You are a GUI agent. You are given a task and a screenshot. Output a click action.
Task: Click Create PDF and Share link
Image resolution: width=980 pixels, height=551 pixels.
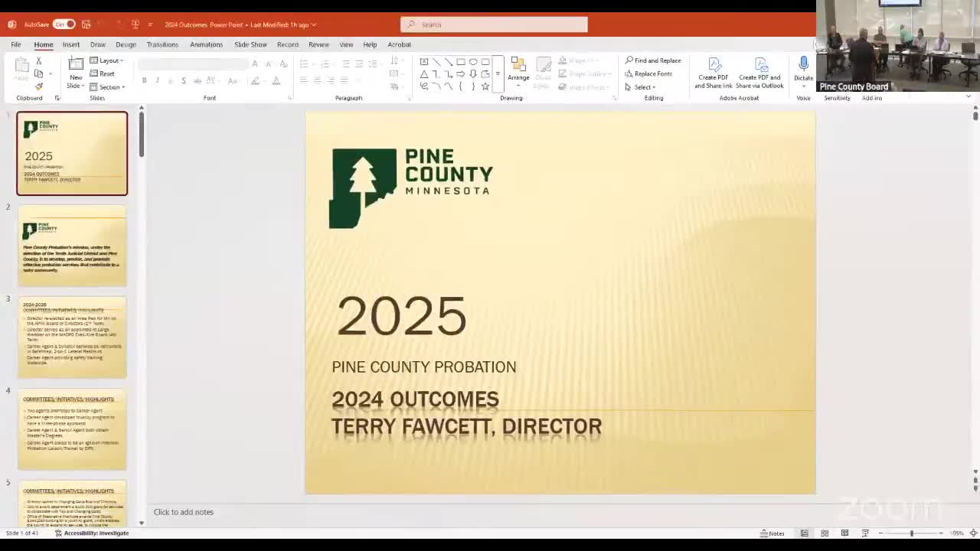point(714,73)
